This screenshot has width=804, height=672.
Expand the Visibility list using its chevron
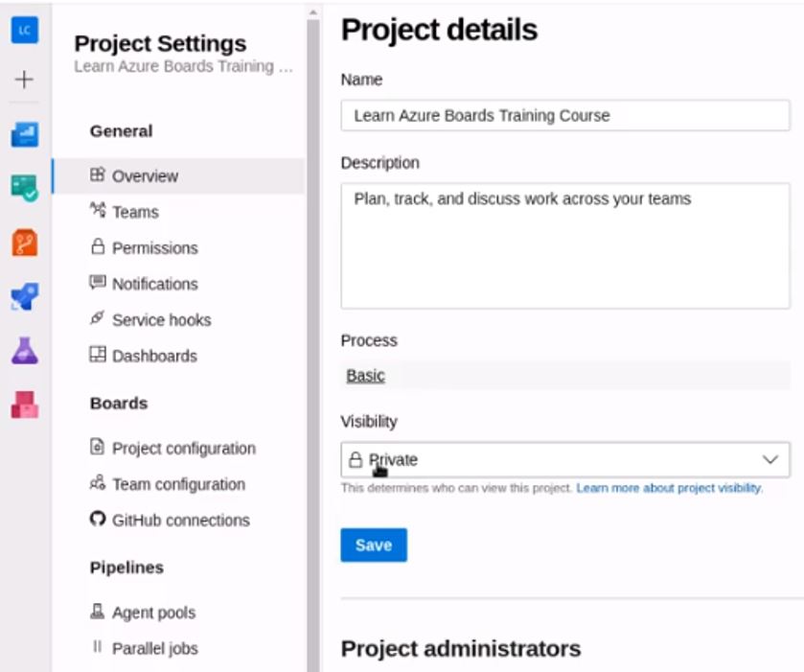(769, 459)
